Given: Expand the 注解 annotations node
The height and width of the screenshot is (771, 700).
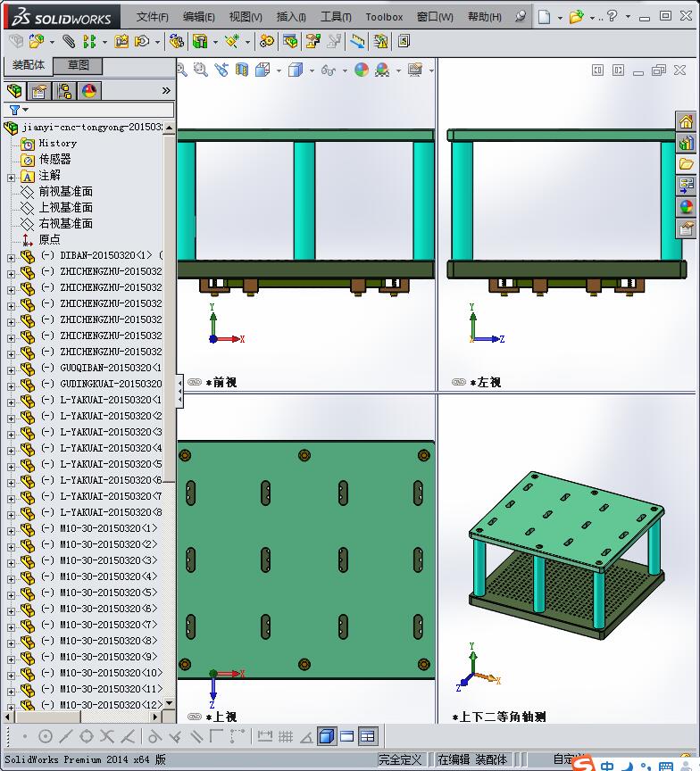Looking at the screenshot, I should tap(11, 178).
